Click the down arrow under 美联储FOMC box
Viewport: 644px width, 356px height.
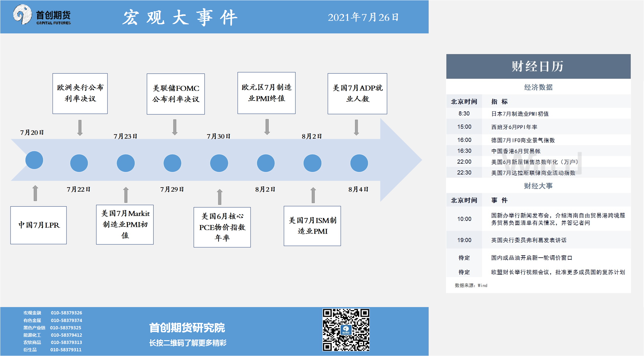click(175, 127)
